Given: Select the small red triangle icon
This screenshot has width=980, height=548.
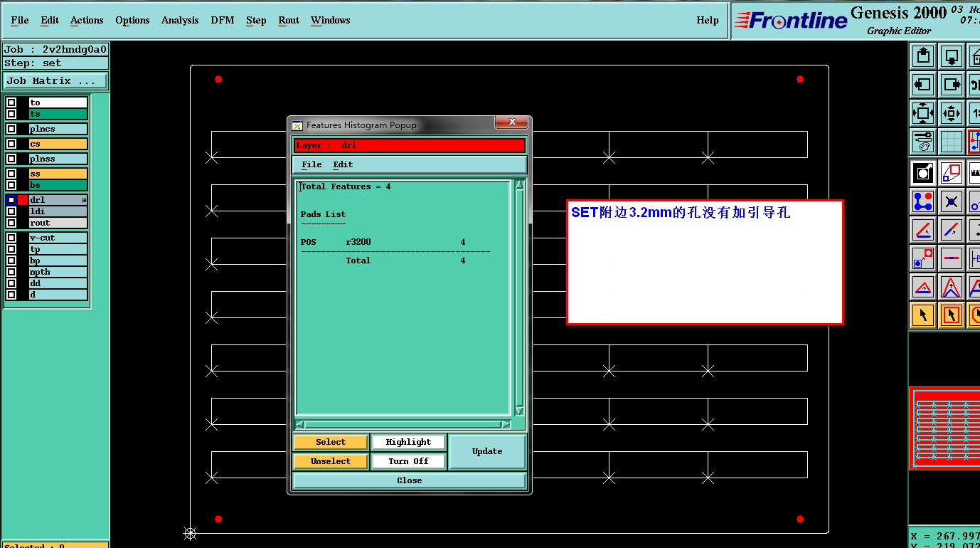Looking at the screenshot, I should [923, 287].
